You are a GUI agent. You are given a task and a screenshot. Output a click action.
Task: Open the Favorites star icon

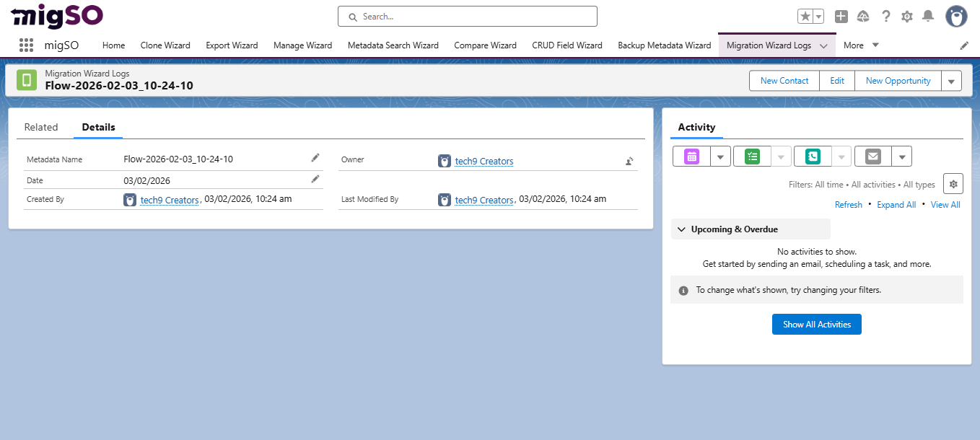[x=805, y=17]
